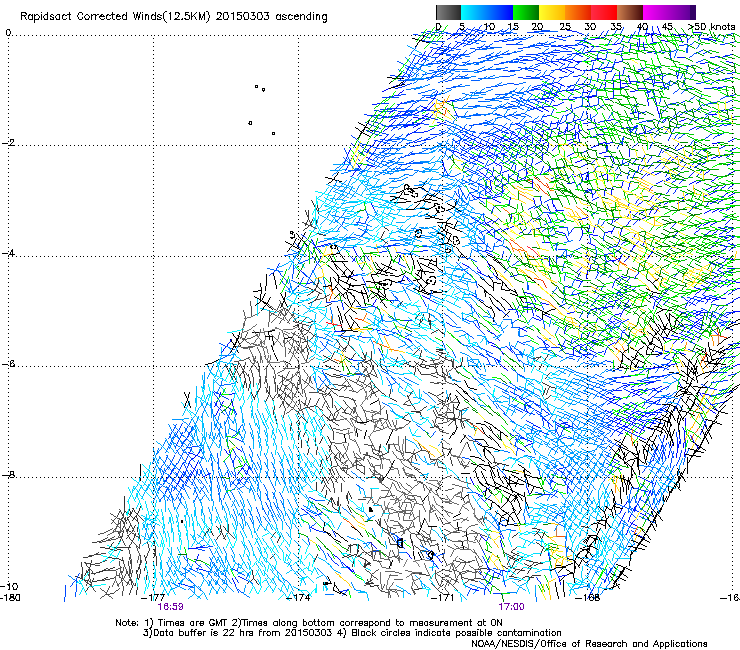Click the -168 longitude axis label

[588, 598]
